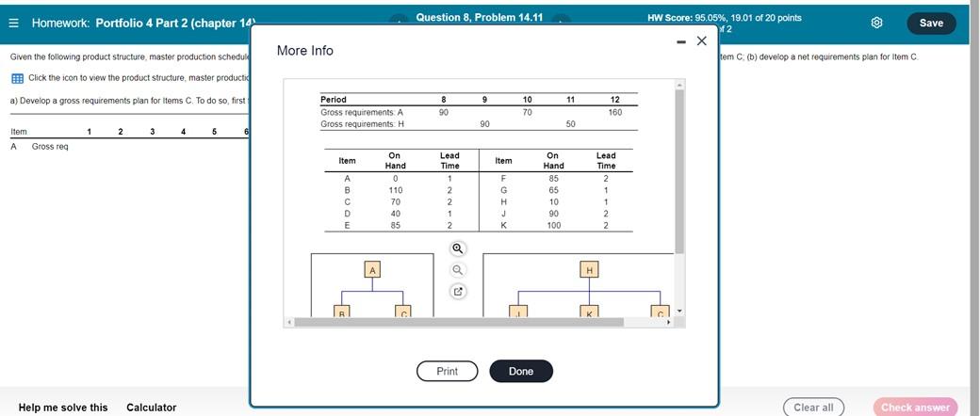This screenshot has height=416, width=980.
Task: Click the Done button
Action: 521,371
